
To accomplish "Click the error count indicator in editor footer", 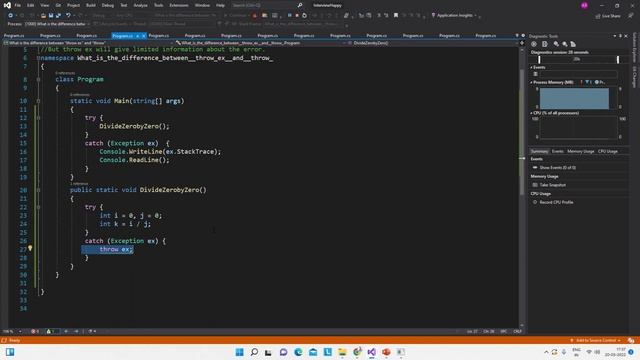I will click(35, 331).
